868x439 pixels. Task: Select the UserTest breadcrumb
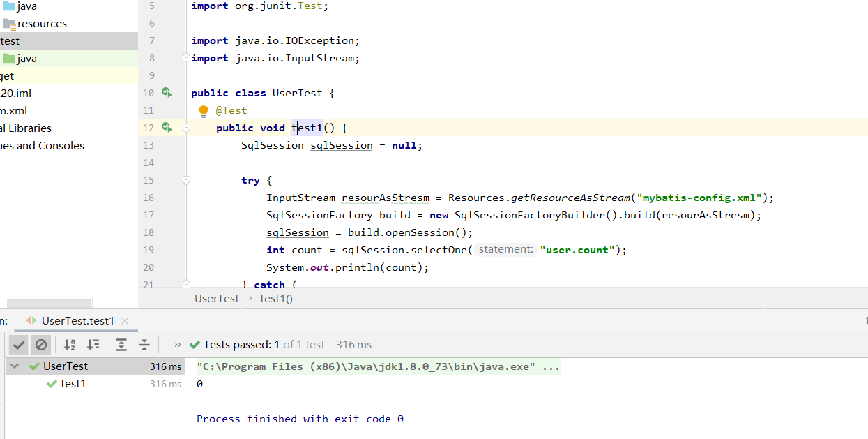[217, 298]
